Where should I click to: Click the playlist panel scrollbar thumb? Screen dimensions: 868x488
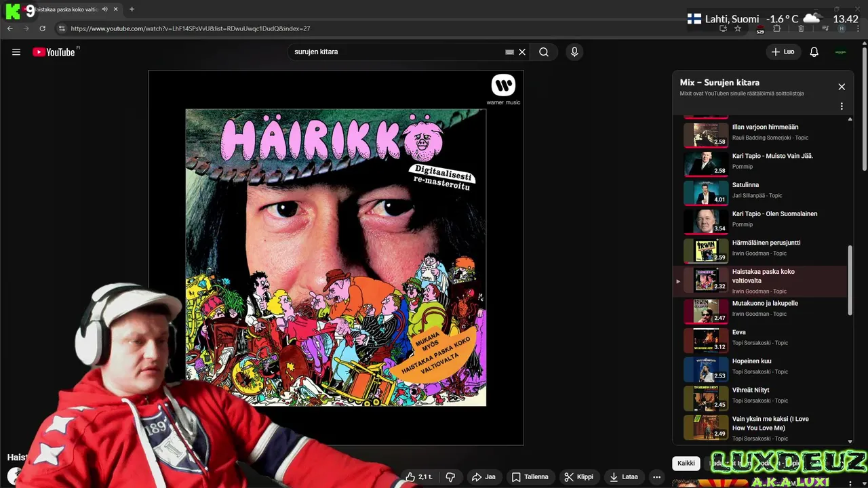point(850,280)
